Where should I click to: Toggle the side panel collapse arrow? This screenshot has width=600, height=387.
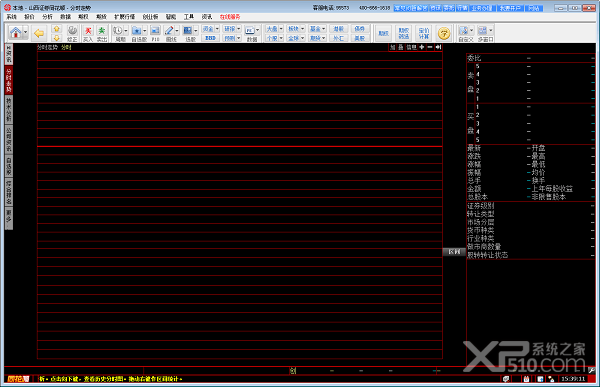tap(438, 47)
